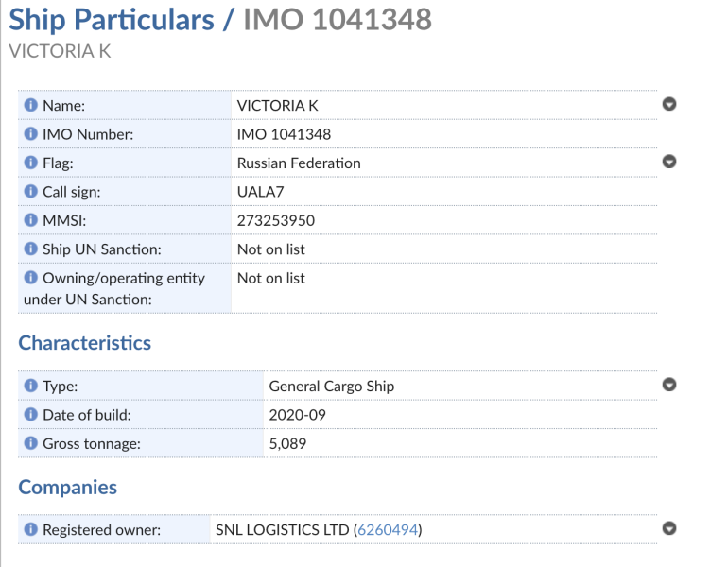Click the info icon beside Flag

point(31,163)
